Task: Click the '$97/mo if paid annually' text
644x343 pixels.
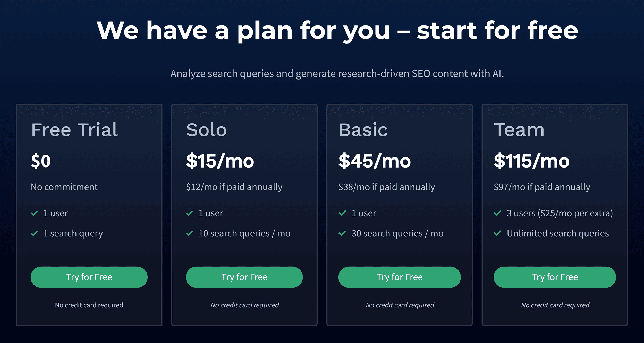Action: click(x=542, y=187)
